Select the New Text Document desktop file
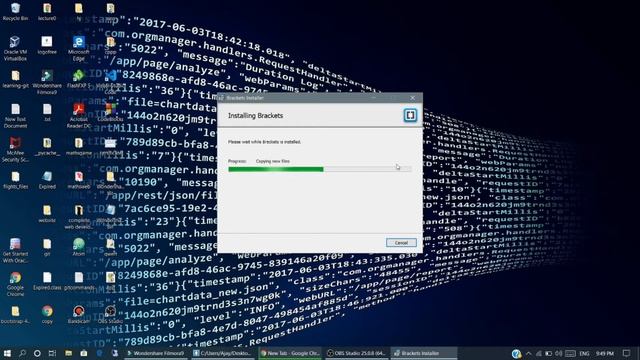The image size is (640, 360). 15,116
